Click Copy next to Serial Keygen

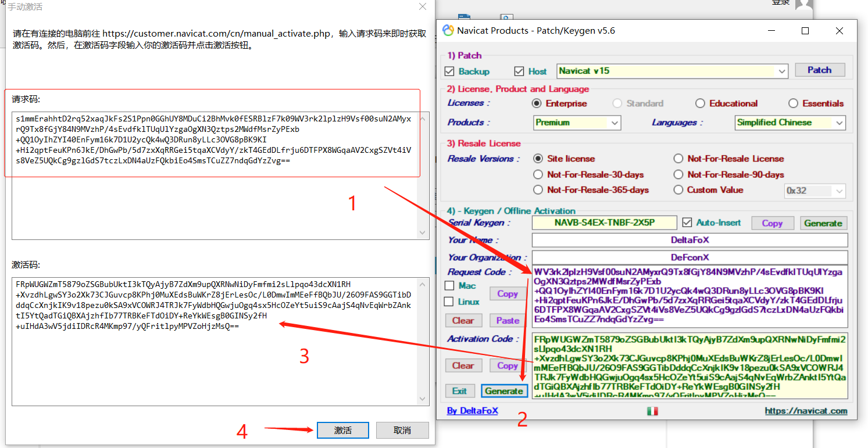click(x=772, y=223)
